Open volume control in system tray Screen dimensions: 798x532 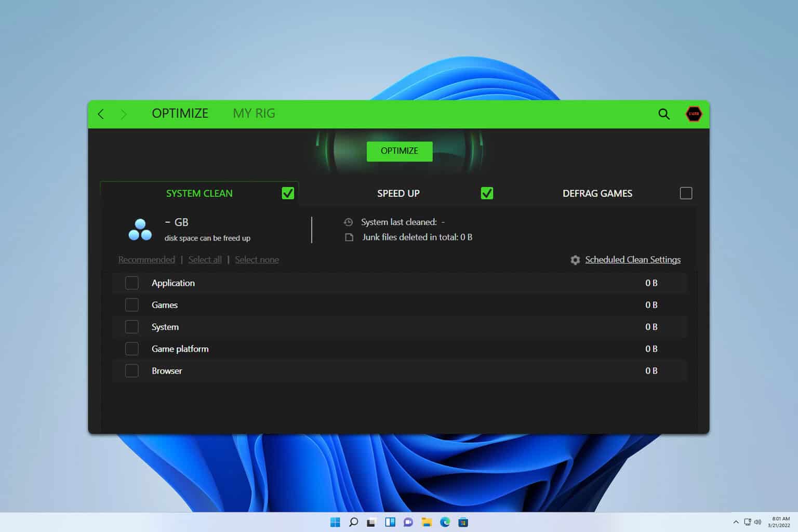coord(757,522)
